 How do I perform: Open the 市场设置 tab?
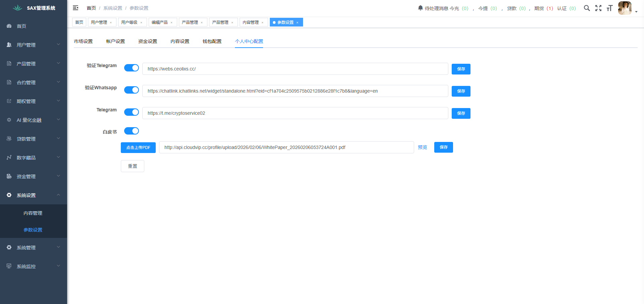(x=83, y=41)
